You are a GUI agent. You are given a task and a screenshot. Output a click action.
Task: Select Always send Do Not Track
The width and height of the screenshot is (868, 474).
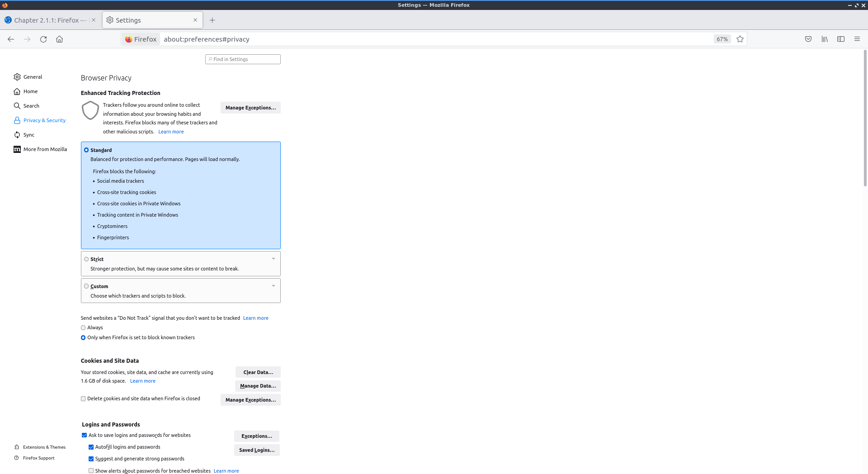(x=83, y=328)
